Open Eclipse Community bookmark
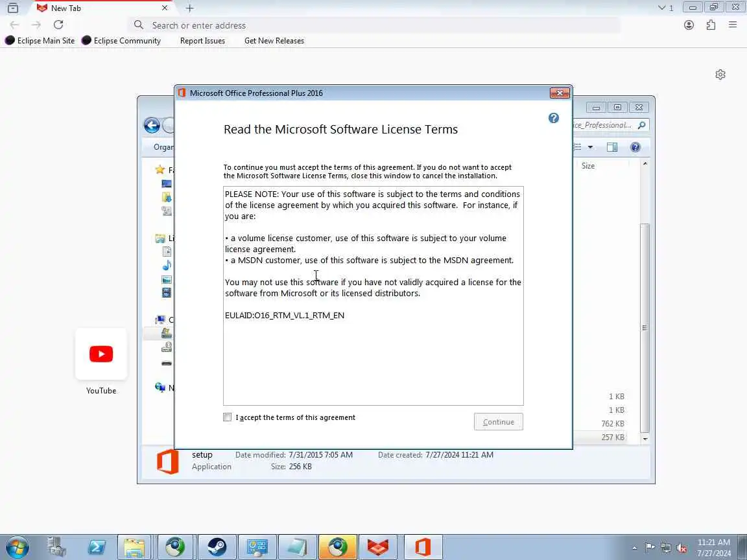Screen dimensions: 747x560 [x=121, y=40]
